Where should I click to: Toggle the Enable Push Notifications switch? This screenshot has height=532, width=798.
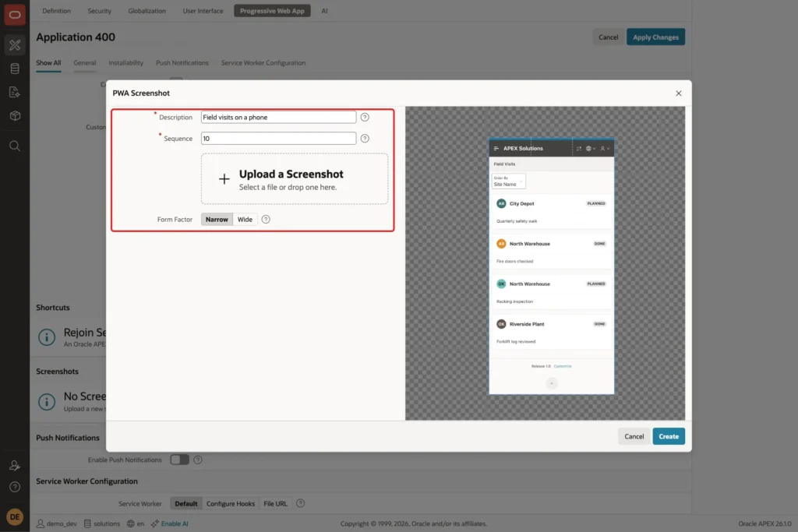click(x=180, y=460)
